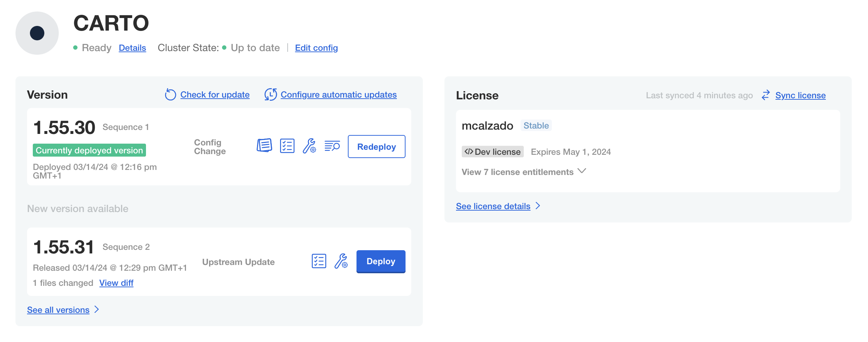Click the Sync license link
The width and height of the screenshot is (868, 342).
point(800,95)
